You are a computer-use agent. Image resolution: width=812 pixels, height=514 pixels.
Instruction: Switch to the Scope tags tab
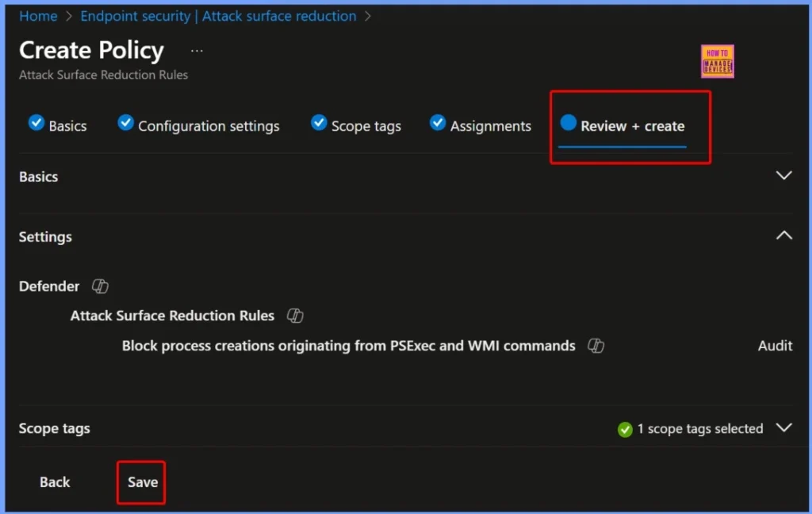[x=367, y=125]
